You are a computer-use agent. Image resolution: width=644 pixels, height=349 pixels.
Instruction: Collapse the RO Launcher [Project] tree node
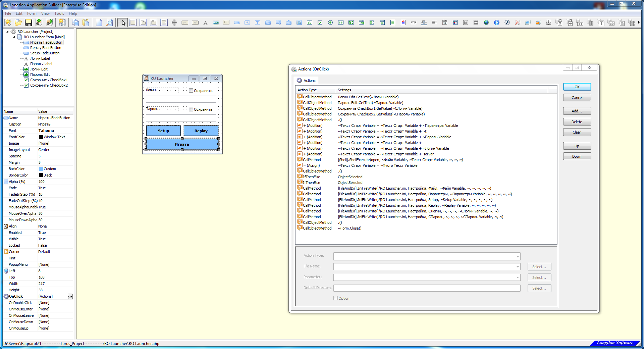pyautogui.click(x=8, y=32)
